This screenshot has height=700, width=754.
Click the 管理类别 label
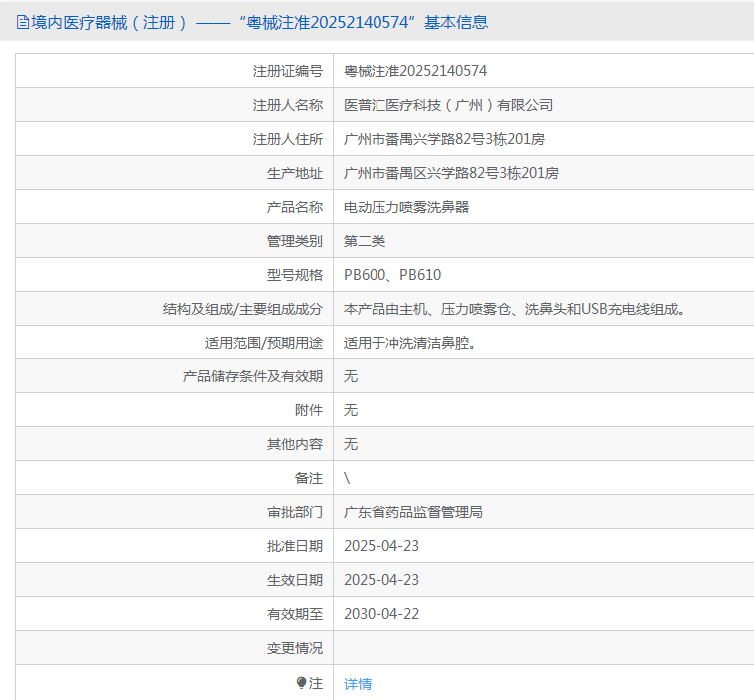tap(295, 241)
